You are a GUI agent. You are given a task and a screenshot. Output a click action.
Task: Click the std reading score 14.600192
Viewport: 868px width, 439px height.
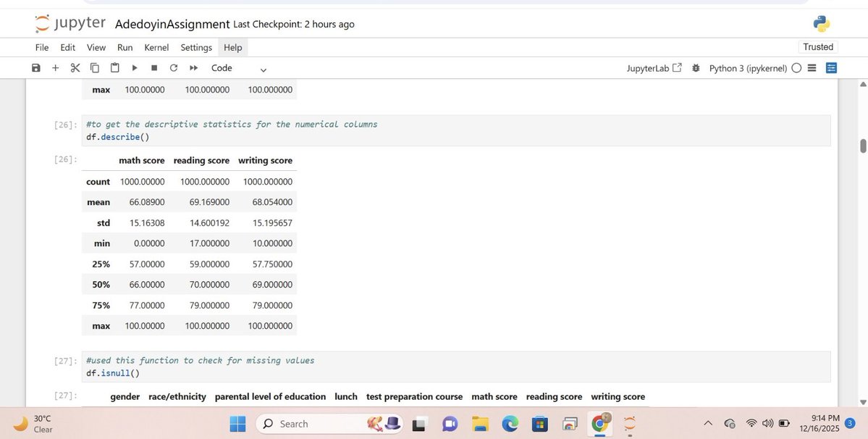[209, 223]
